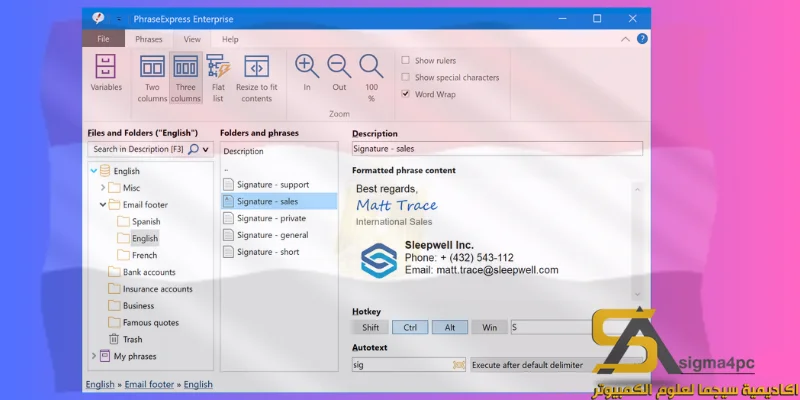Click the French folder icon
This screenshot has width=800, height=400.
(123, 255)
